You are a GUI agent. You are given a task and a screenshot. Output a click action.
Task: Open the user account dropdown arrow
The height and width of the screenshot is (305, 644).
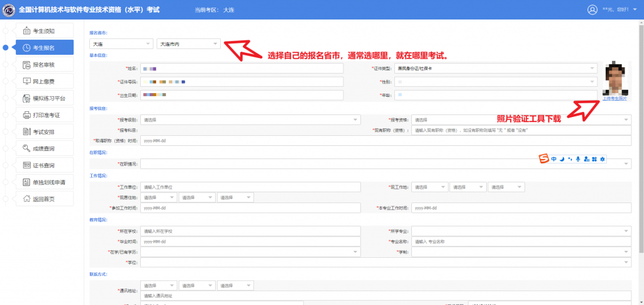coord(635,10)
